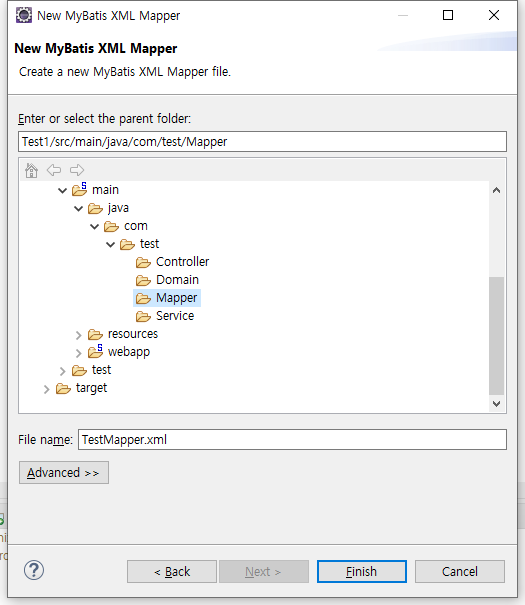The height and width of the screenshot is (605, 525).
Task: Click the forward arrow in folder toolbar
Action: pos(77,170)
